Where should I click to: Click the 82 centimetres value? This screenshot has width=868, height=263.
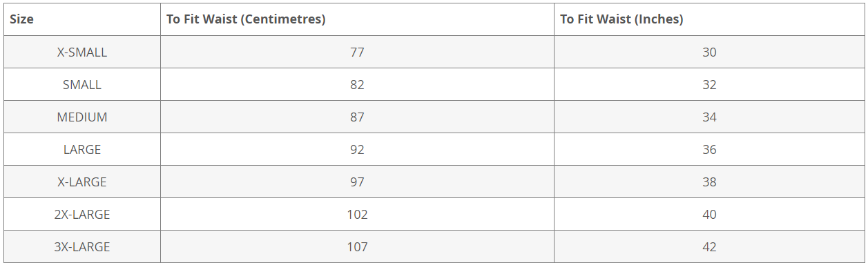click(x=357, y=84)
